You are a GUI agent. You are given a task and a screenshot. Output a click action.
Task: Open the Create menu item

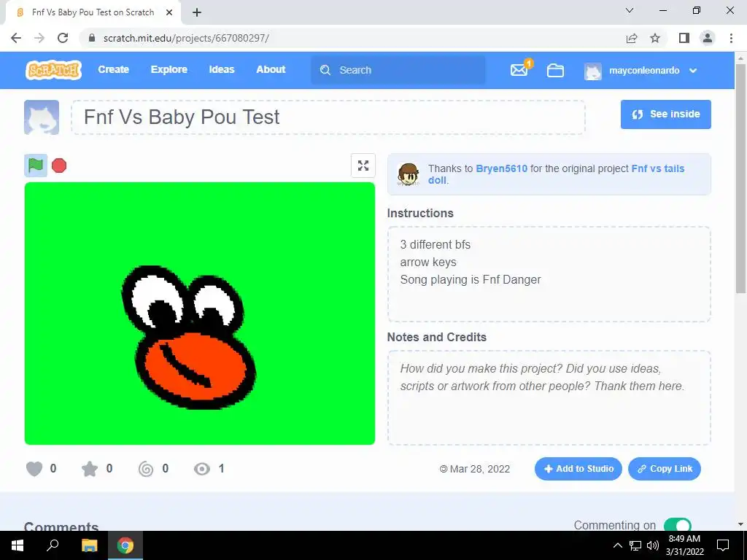pyautogui.click(x=113, y=69)
